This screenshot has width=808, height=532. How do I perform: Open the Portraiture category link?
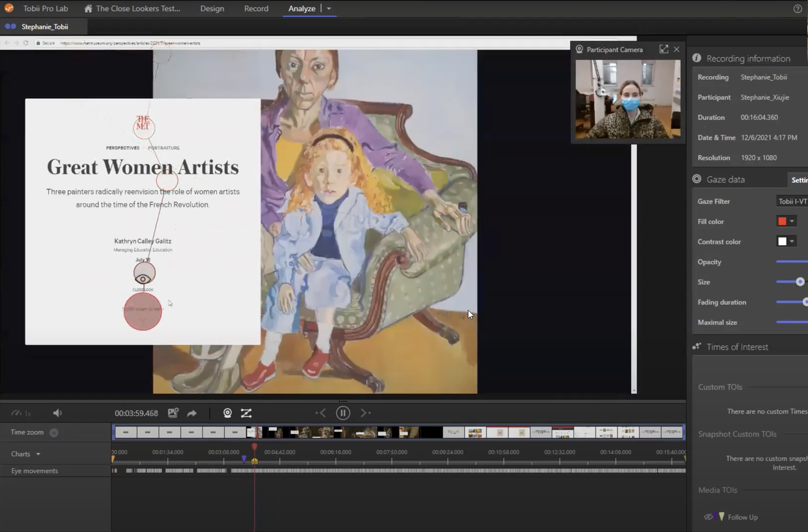coord(164,148)
